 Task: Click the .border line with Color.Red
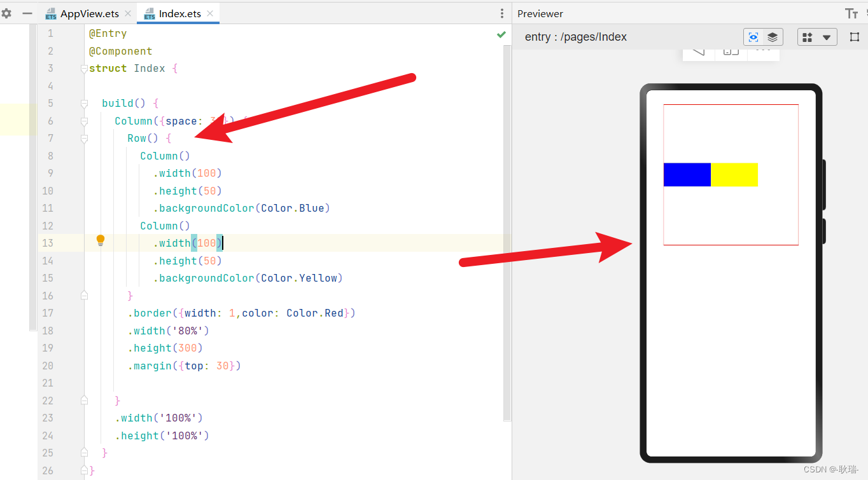point(241,313)
